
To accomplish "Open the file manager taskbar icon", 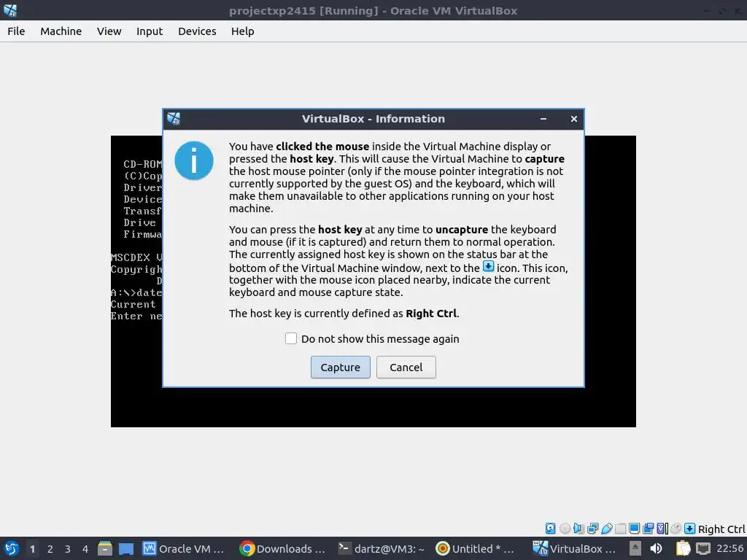I will (105, 548).
